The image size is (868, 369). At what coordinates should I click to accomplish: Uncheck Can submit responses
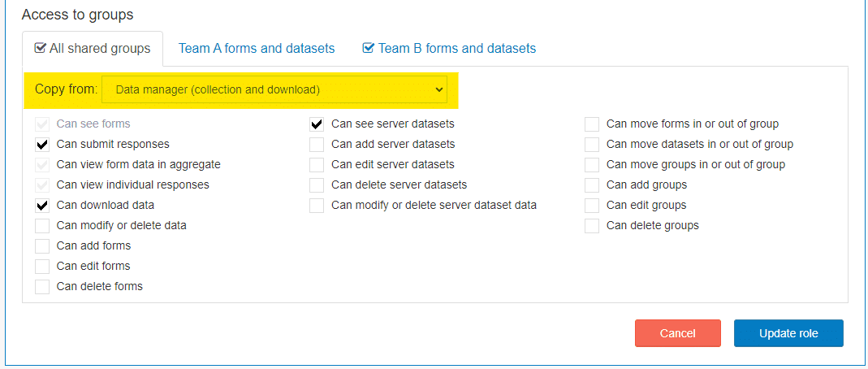point(42,145)
